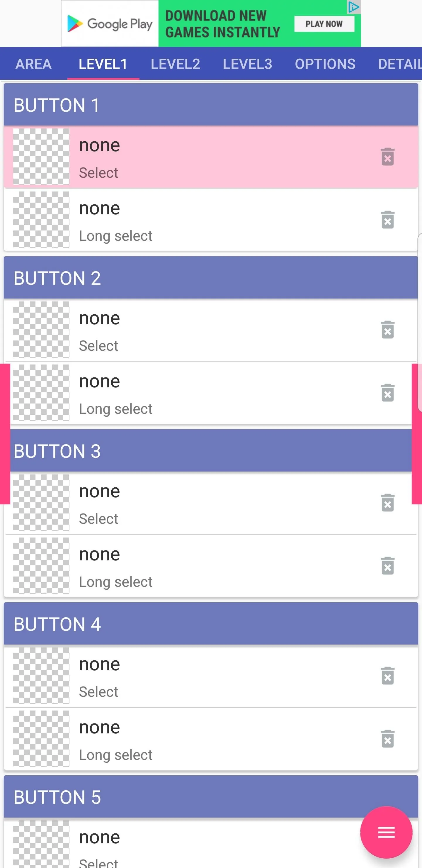
Task: Open the Button 3 Select action row
Action: tap(211, 503)
